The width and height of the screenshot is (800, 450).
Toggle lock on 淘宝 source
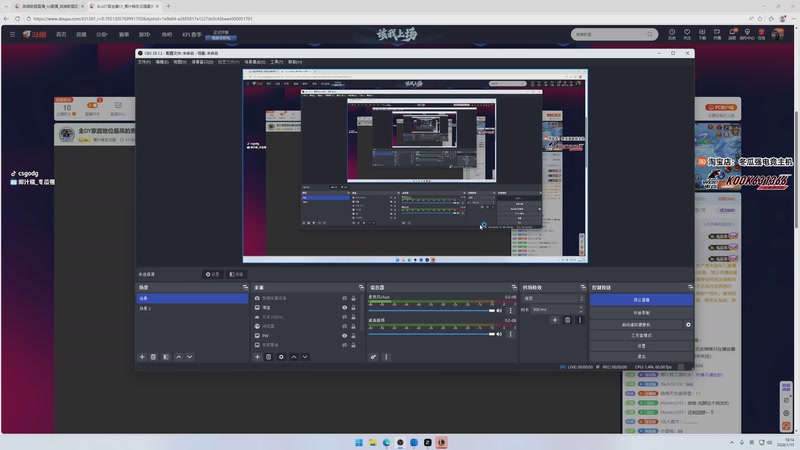(353, 308)
